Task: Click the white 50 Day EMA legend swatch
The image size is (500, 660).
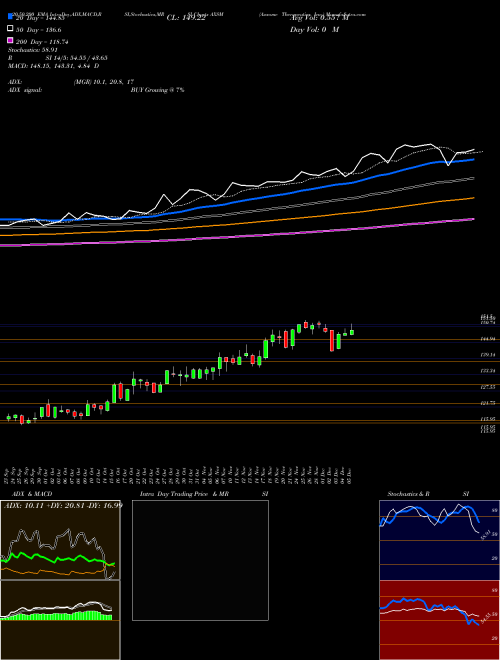Action: click(x=10, y=28)
